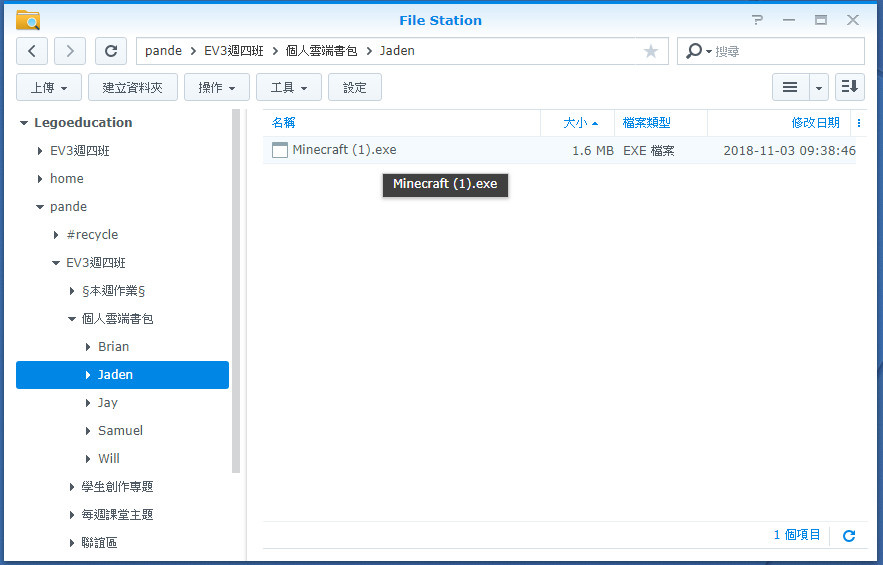Screen dimensions: 883x565
Task: Go back to the previous folder
Action: point(32,51)
